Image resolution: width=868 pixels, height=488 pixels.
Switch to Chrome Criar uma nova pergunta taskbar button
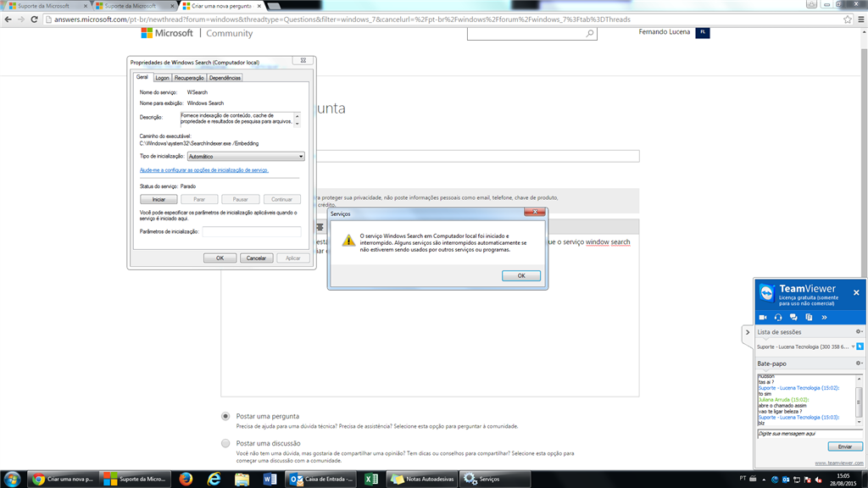pyautogui.click(x=64, y=480)
